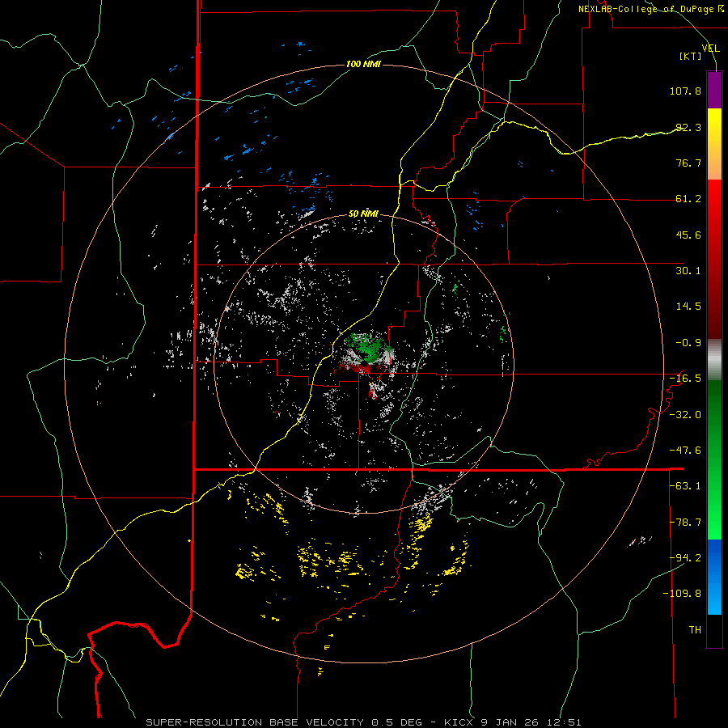
Task: Click the purple segment of color bar
Action: (x=714, y=90)
